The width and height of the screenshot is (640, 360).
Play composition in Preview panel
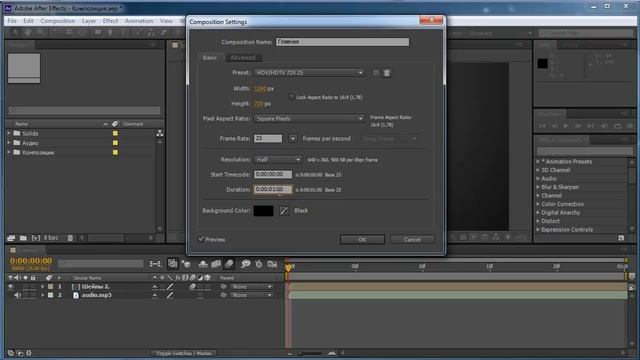pyautogui.click(x=566, y=126)
